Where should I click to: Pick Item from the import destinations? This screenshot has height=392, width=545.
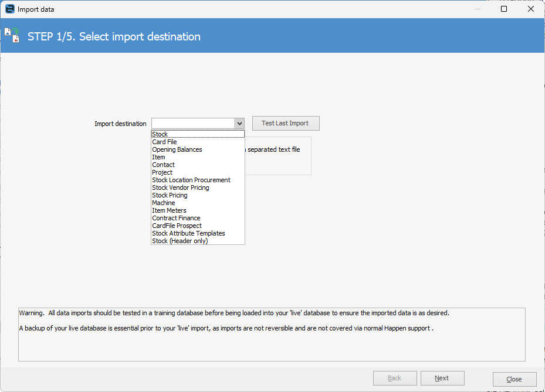pyautogui.click(x=159, y=157)
